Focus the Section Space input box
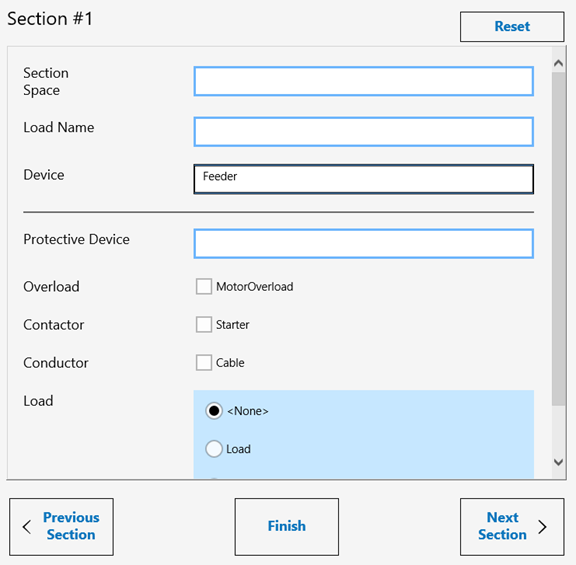This screenshot has width=576, height=565. tap(364, 81)
